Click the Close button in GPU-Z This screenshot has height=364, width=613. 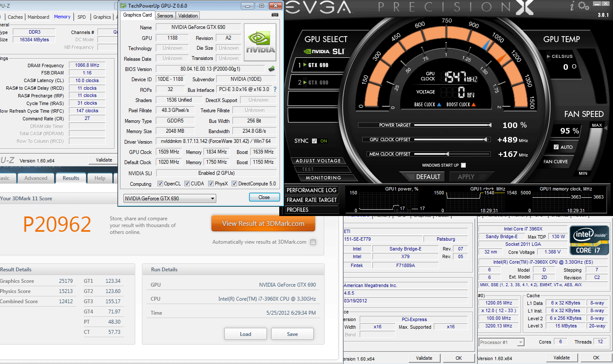tap(264, 197)
